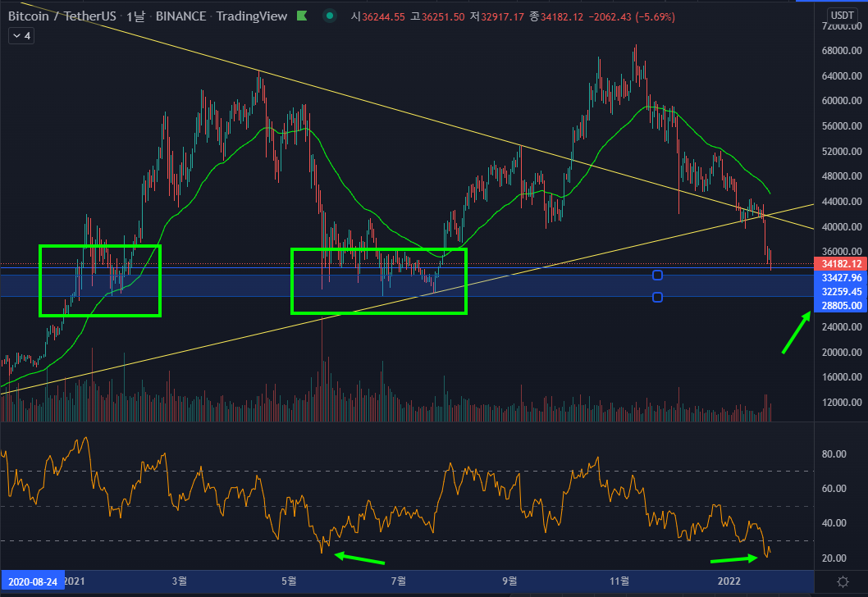Click the red current price label 34182.12
Screen dimensions: 868x597
(841, 264)
